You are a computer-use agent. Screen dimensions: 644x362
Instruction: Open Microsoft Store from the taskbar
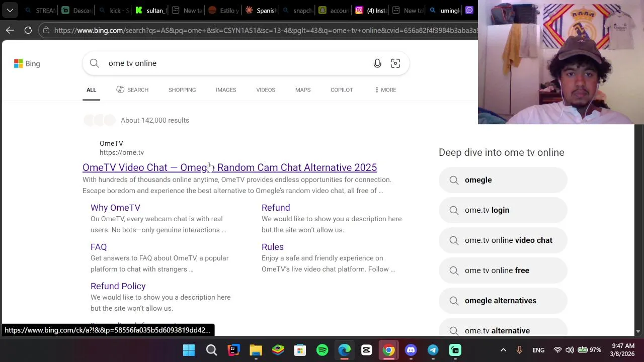300,350
